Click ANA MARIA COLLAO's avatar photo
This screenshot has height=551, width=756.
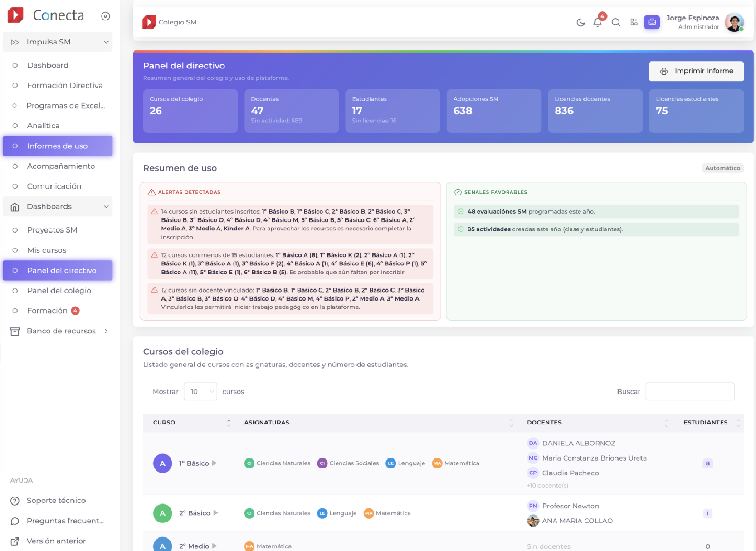pyautogui.click(x=533, y=521)
